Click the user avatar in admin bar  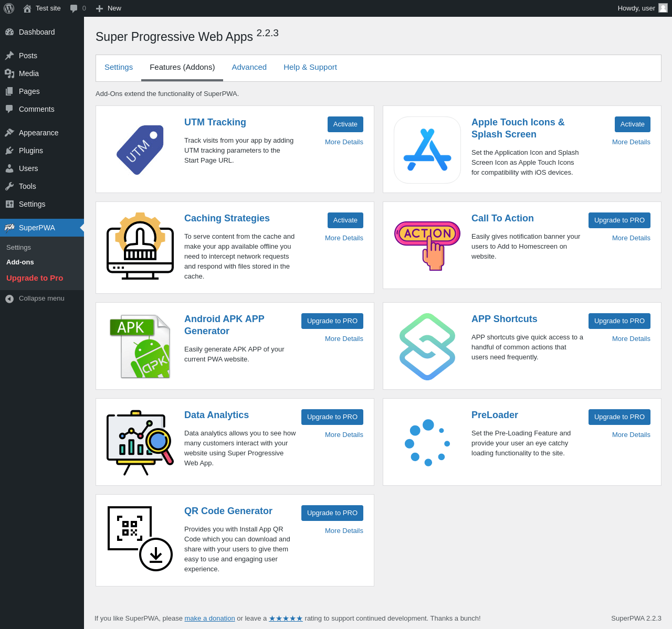[x=663, y=8]
